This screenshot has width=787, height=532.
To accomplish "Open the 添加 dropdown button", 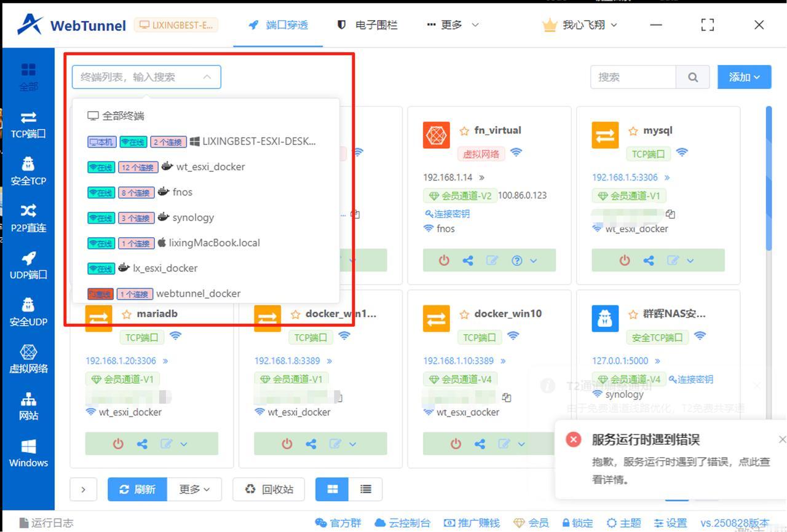I will [744, 77].
